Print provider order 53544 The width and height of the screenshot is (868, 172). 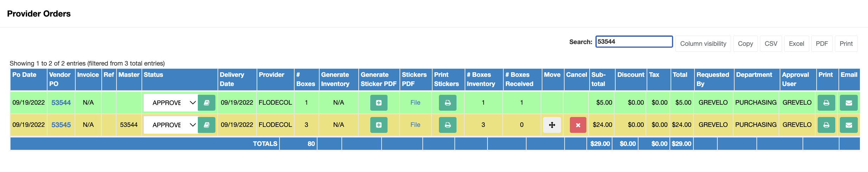826,103
